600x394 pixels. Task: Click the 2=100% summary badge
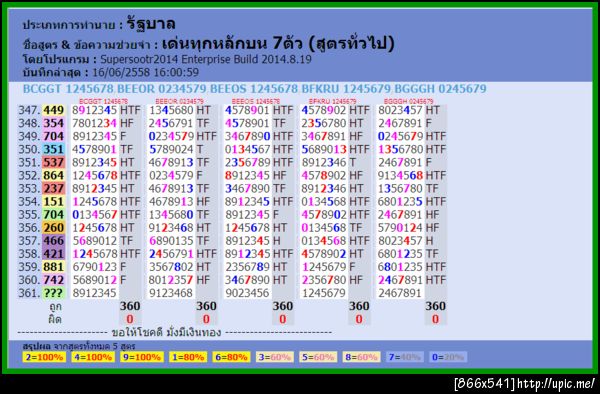pos(44,357)
